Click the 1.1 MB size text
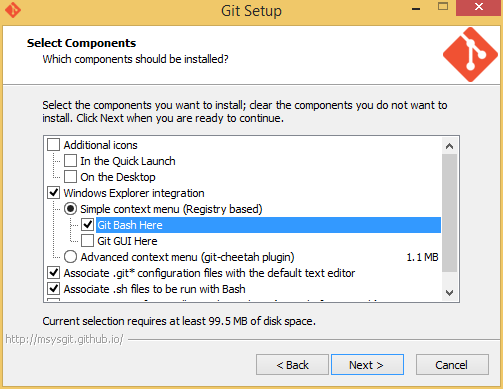Image resolution: width=503 pixels, height=389 pixels. (422, 257)
